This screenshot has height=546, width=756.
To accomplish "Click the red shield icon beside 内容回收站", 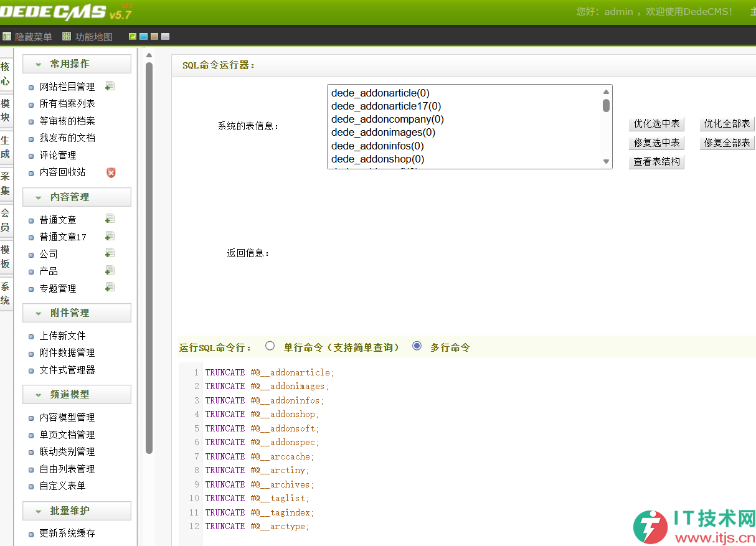I will (111, 172).
